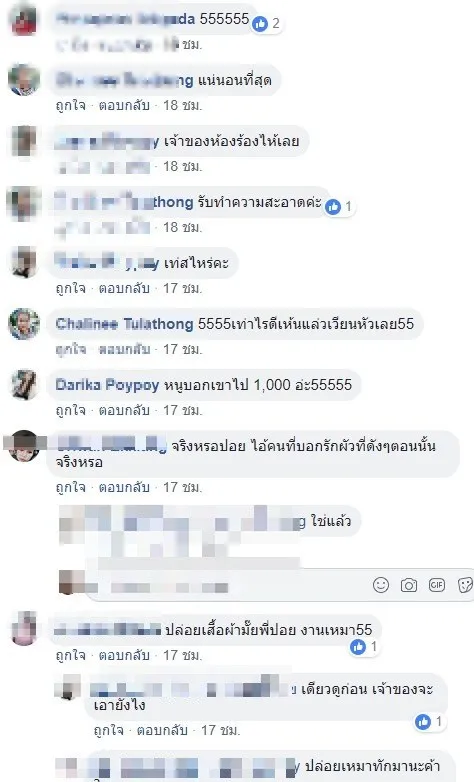Open the sticker picker icon
The height and width of the screenshot is (782, 474).
point(465,585)
